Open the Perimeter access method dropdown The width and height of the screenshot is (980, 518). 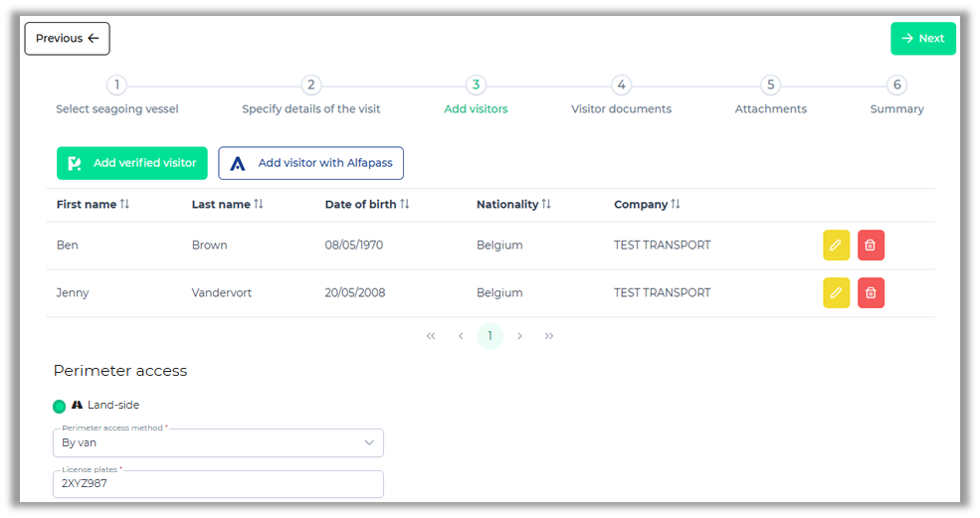click(x=218, y=443)
